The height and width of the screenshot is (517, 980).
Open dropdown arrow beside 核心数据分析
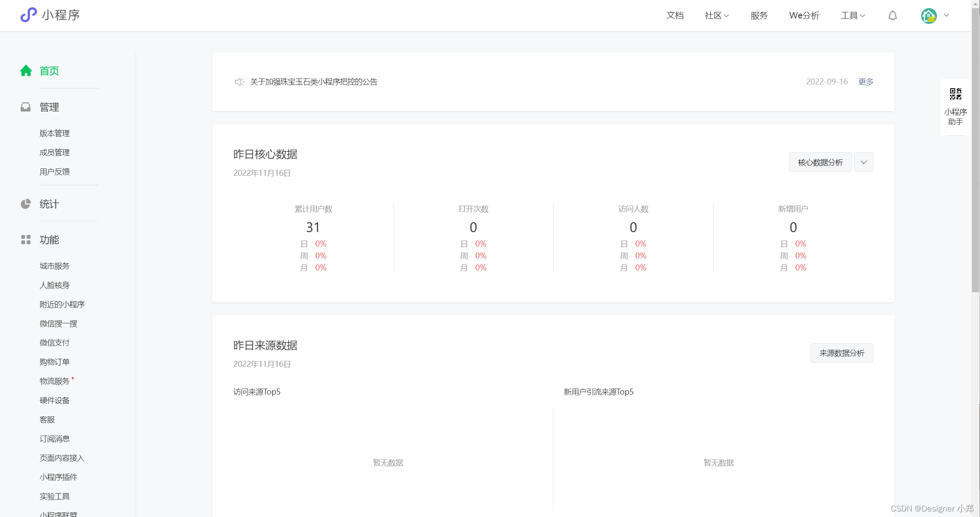pyautogui.click(x=864, y=162)
